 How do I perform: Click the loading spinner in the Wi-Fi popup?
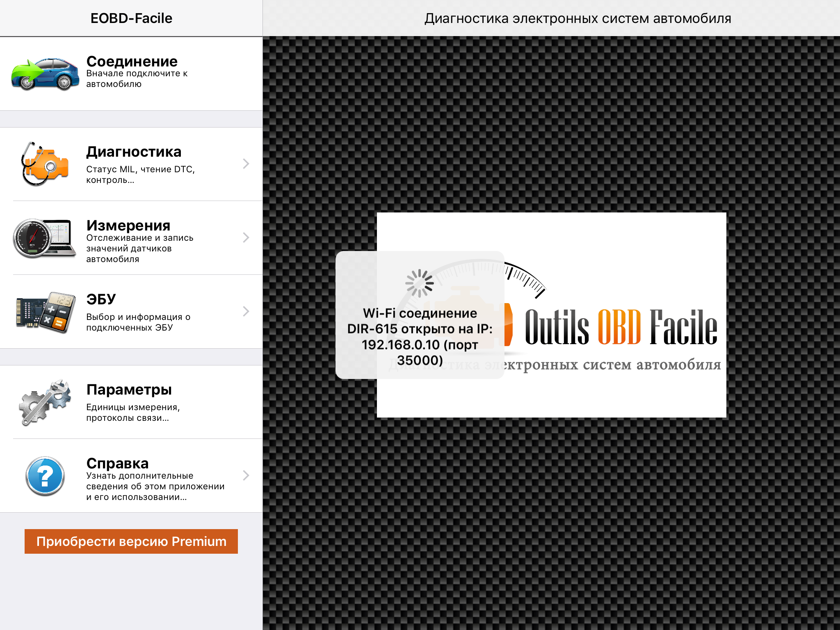point(420,283)
